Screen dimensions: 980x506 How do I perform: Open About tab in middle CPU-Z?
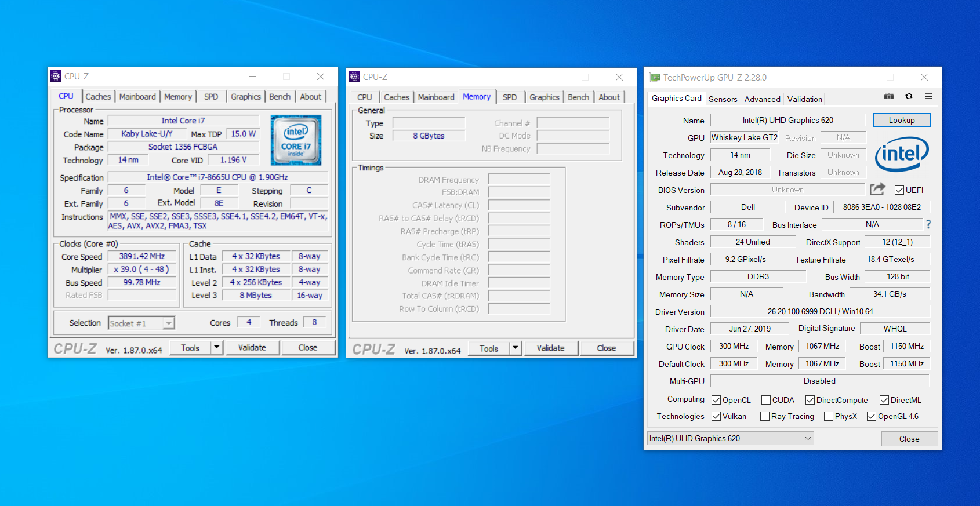[x=609, y=97]
